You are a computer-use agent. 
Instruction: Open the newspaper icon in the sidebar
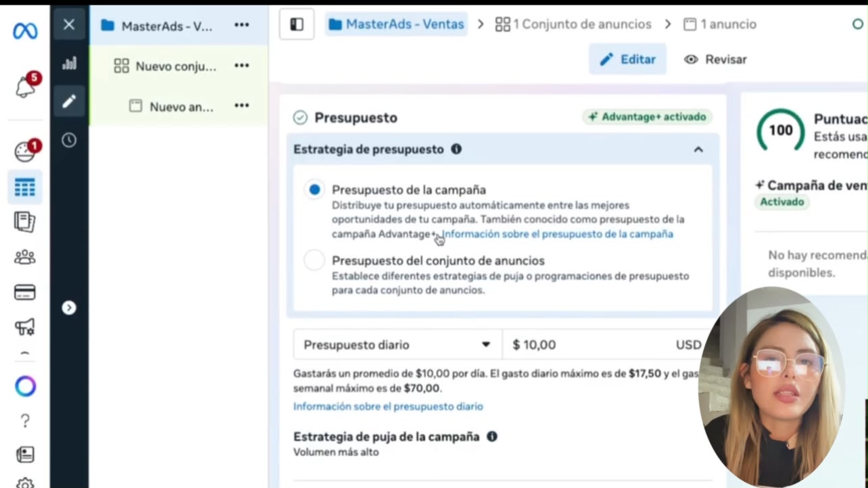tap(25, 454)
